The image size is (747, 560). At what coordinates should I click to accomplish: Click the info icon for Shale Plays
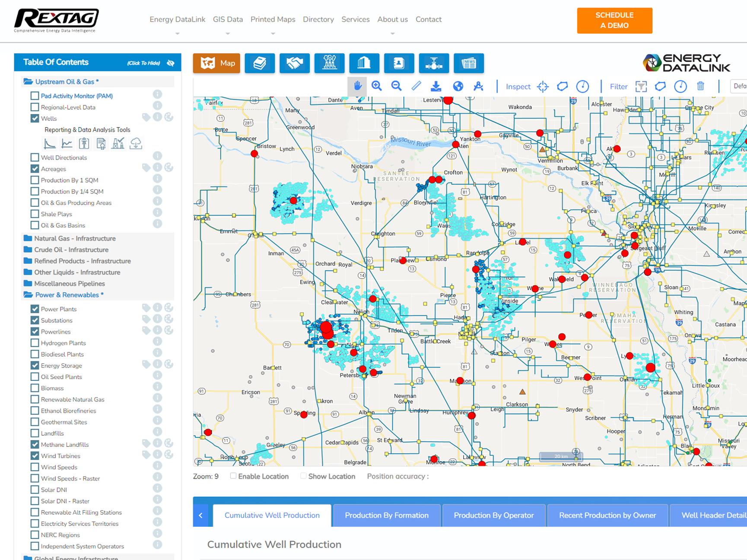click(157, 212)
